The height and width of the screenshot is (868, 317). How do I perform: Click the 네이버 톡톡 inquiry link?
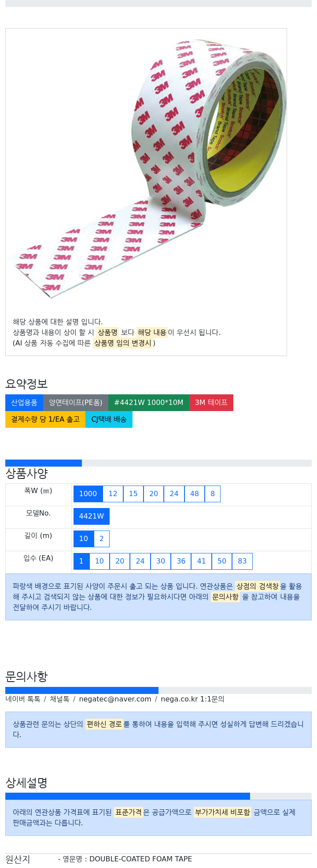click(23, 699)
